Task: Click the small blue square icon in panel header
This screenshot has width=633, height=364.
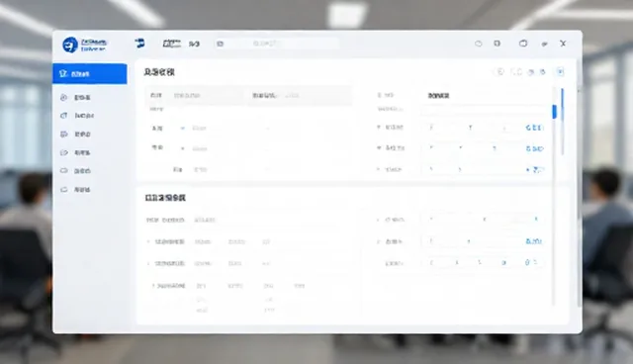Action: tap(560, 72)
